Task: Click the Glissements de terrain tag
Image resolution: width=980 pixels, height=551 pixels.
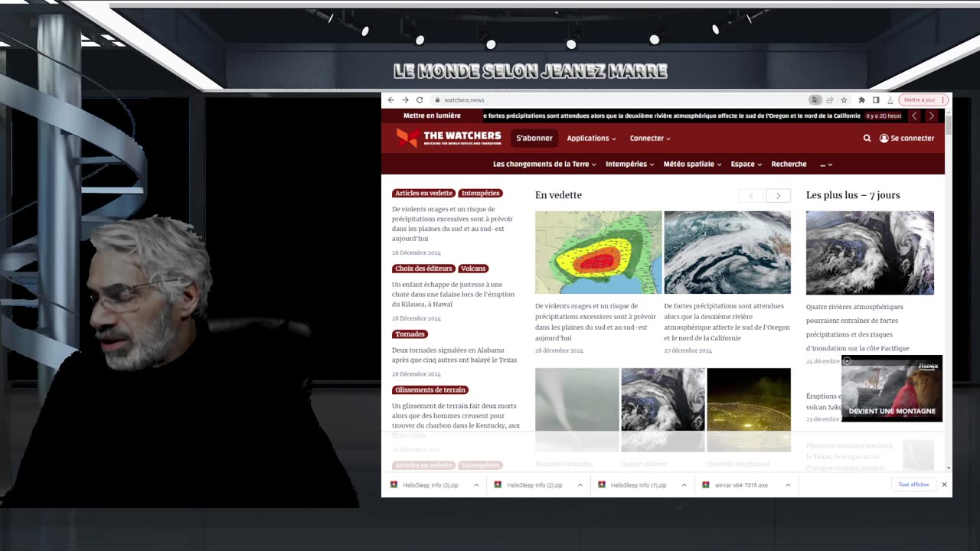Action: [x=430, y=390]
